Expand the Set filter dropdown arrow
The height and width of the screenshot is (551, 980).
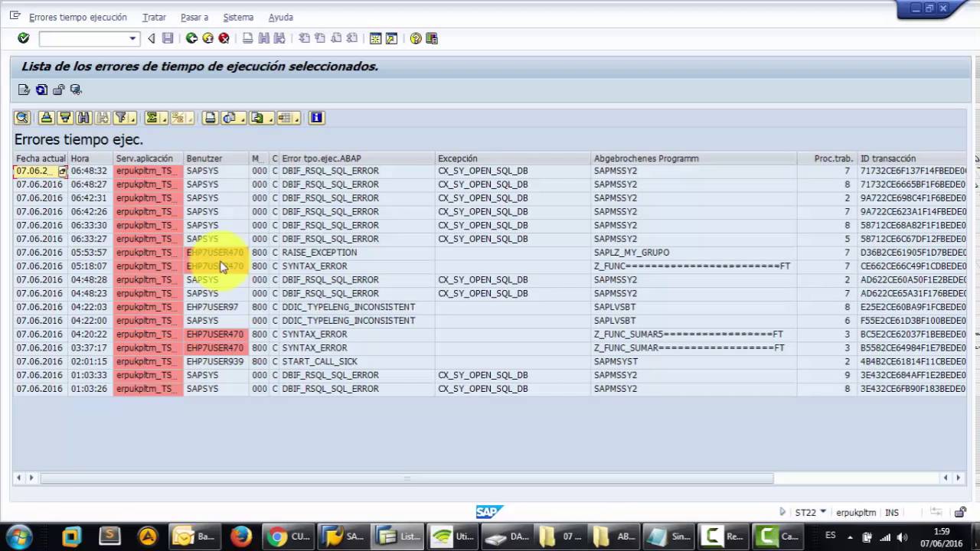132,118
